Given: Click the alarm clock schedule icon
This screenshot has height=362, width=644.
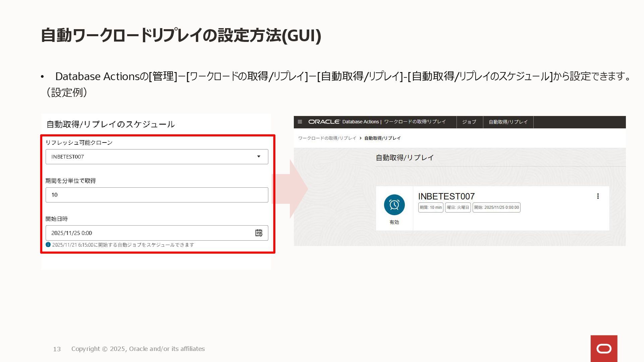Looking at the screenshot, I should (394, 205).
